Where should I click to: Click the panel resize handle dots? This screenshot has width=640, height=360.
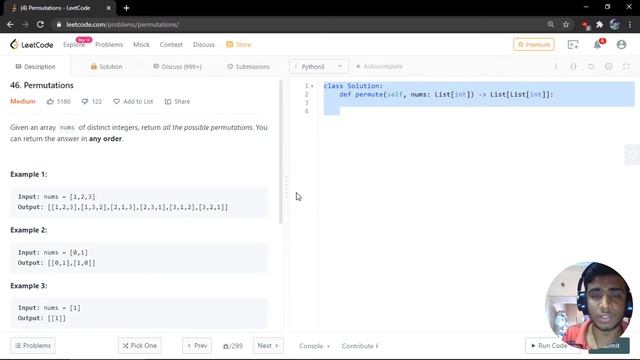[286, 188]
